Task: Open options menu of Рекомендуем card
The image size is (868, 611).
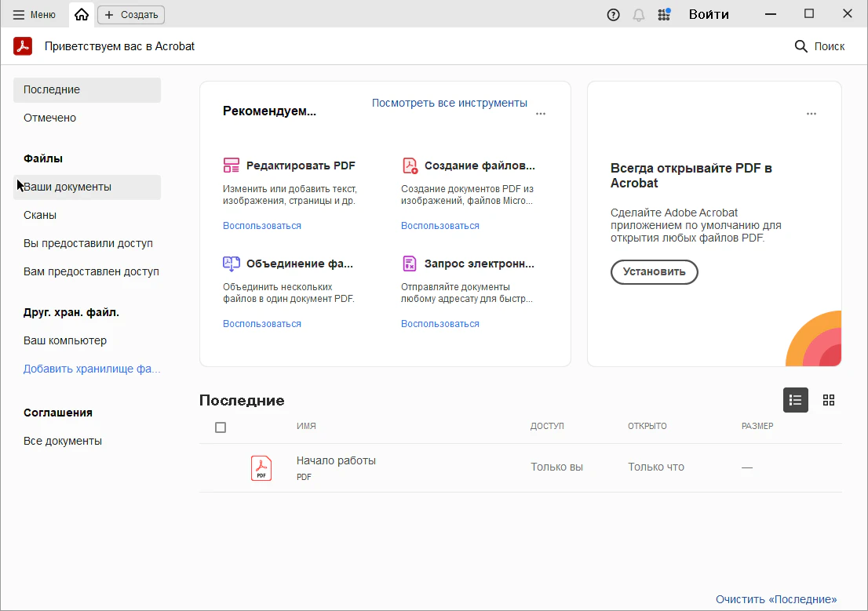Action: (541, 114)
